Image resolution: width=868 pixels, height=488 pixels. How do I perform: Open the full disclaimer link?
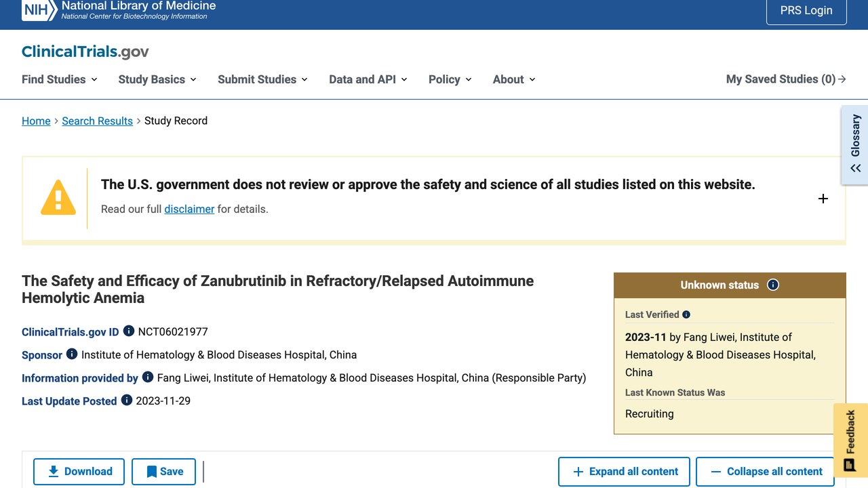(189, 209)
